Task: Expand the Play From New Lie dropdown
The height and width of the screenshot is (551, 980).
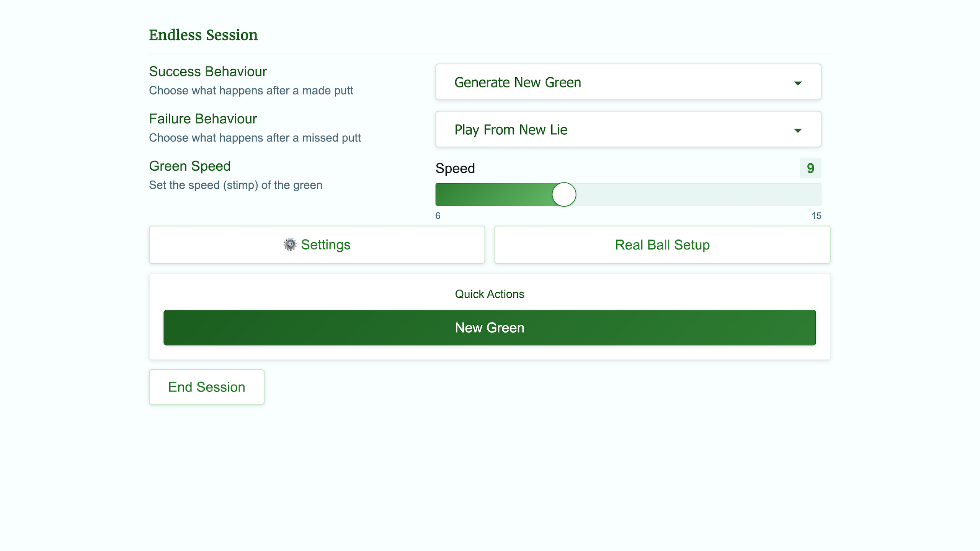Action: click(x=628, y=129)
